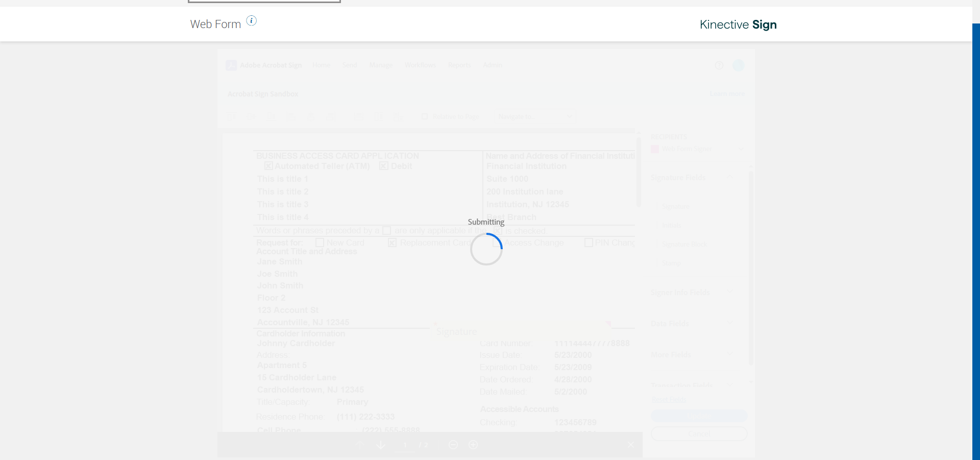Click the Learn more link
The image size is (980, 460).
click(x=727, y=94)
